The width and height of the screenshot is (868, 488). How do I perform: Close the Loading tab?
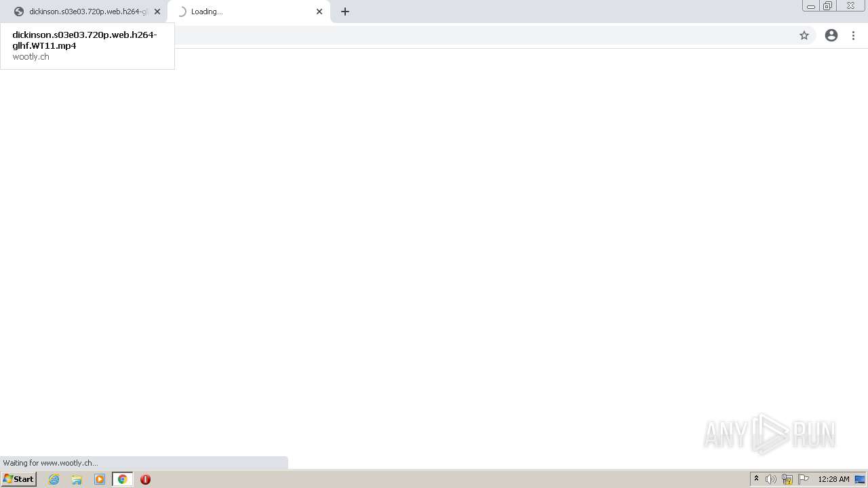click(x=319, y=12)
